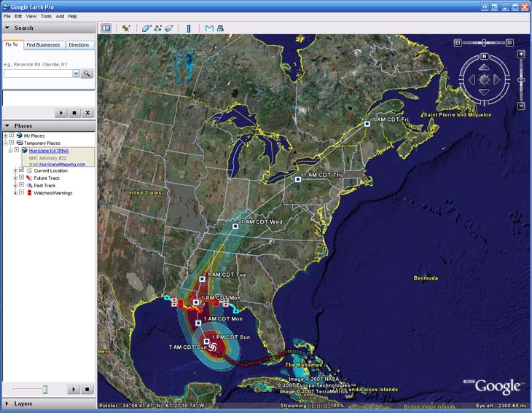The height and width of the screenshot is (413, 532).
Task: Click the 1 AM CDT Wed forecast marker
Action: click(x=235, y=226)
